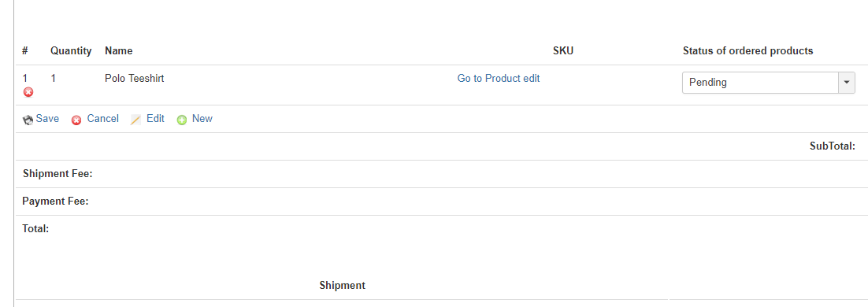Screen dimensions: 868x307
Task: Expand the status dropdown arrow button
Action: pyautogui.click(x=847, y=83)
